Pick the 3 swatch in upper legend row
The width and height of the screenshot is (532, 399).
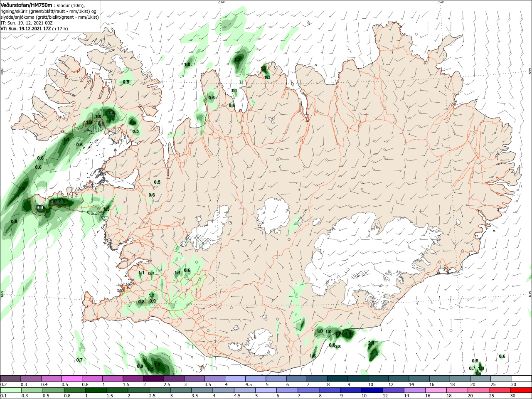click(194, 379)
